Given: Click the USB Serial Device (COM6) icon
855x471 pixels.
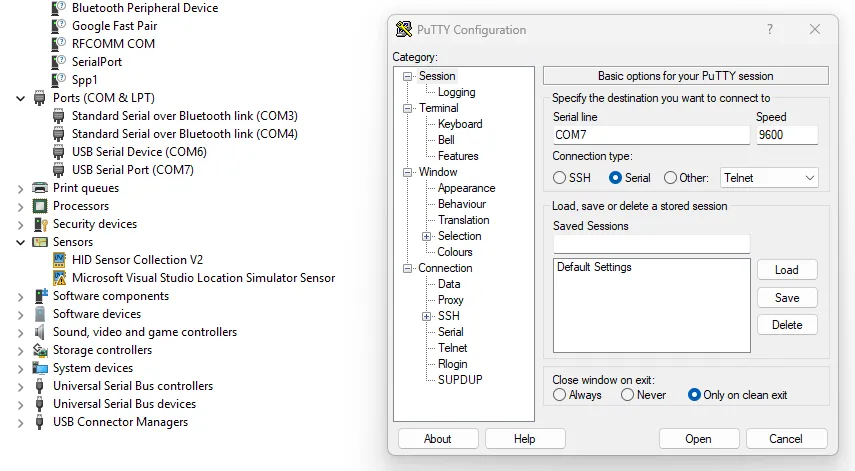Looking at the screenshot, I should point(58,152).
